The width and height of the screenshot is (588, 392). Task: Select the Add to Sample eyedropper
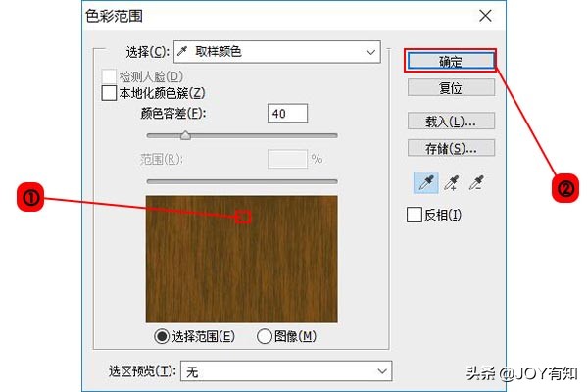[x=452, y=182]
